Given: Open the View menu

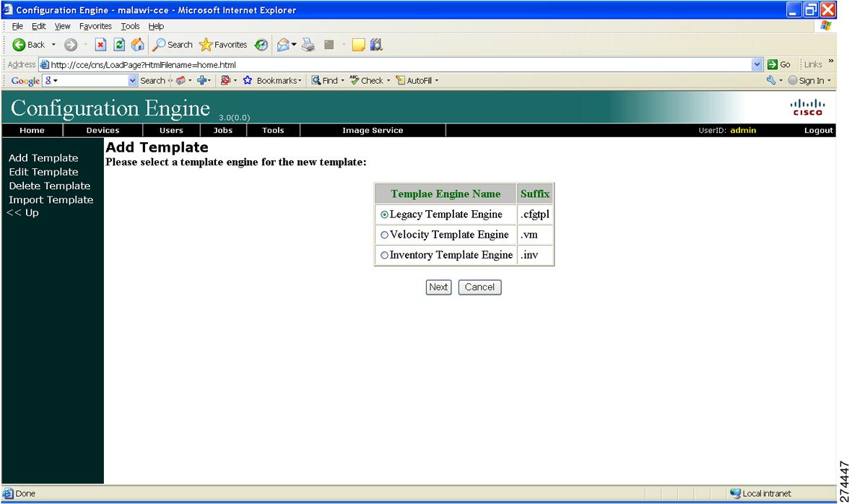Looking at the screenshot, I should [x=63, y=26].
